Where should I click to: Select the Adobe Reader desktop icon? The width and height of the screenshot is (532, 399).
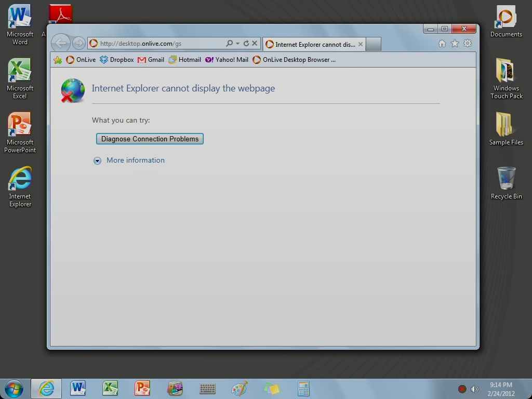pyautogui.click(x=60, y=14)
